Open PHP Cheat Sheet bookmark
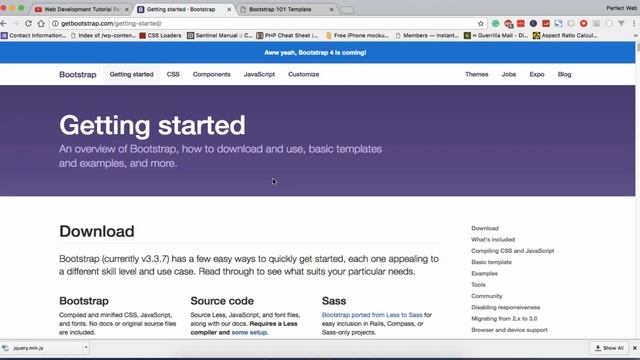 [287, 36]
